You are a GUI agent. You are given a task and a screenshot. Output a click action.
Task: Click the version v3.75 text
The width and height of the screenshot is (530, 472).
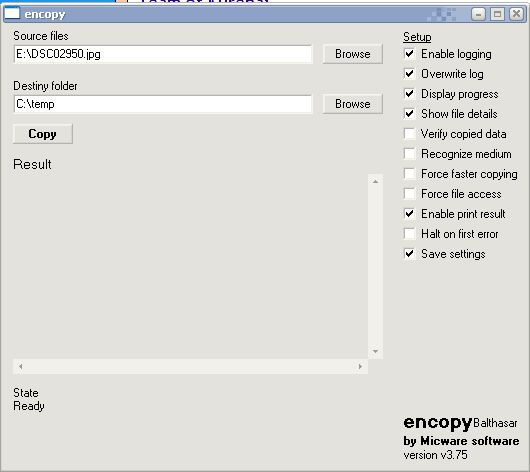435,455
